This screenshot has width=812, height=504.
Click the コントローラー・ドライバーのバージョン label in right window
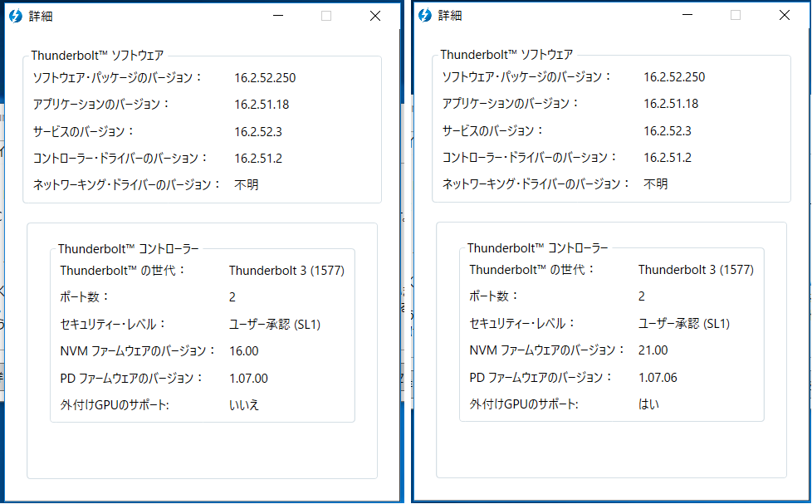[529, 158]
